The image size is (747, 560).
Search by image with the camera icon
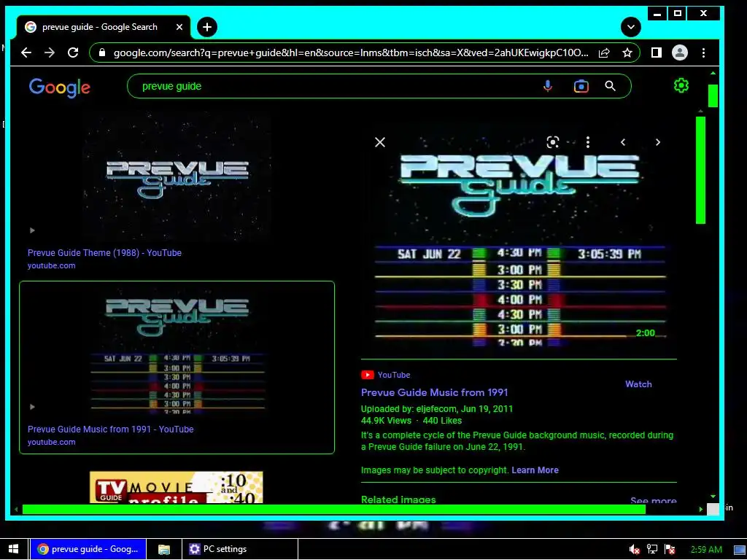pyautogui.click(x=581, y=86)
